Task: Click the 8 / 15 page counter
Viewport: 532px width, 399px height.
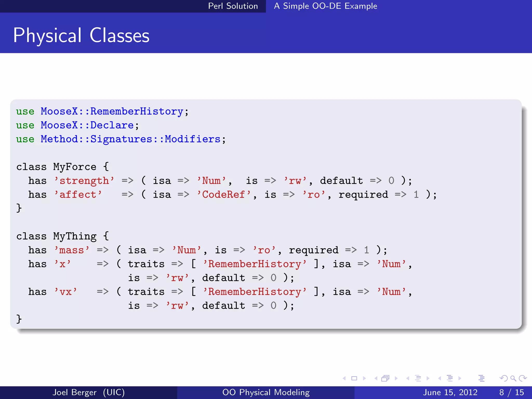Action: click(x=512, y=392)
